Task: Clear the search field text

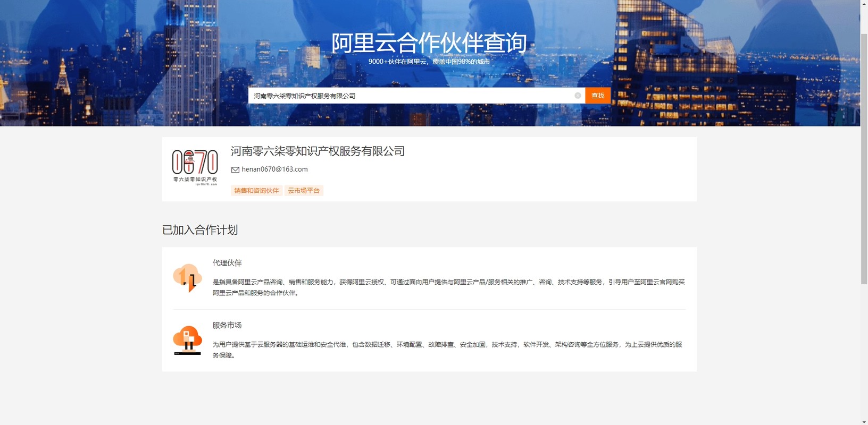Action: tap(578, 96)
